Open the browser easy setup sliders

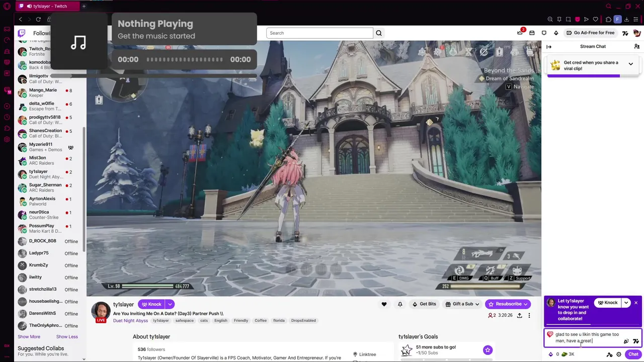[636, 19]
